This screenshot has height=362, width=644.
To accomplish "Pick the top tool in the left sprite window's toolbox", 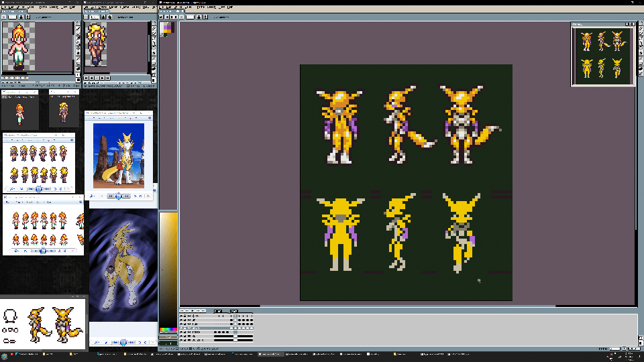I will 78,23.
